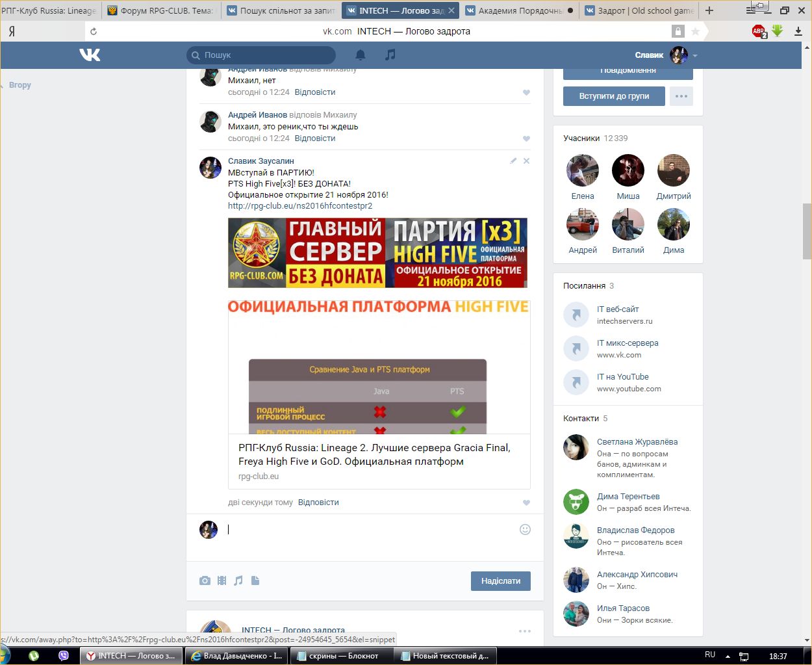Open the rpg-club.eu/ns2016hfcontestpr2 link
812x665 pixels.
pos(300,206)
